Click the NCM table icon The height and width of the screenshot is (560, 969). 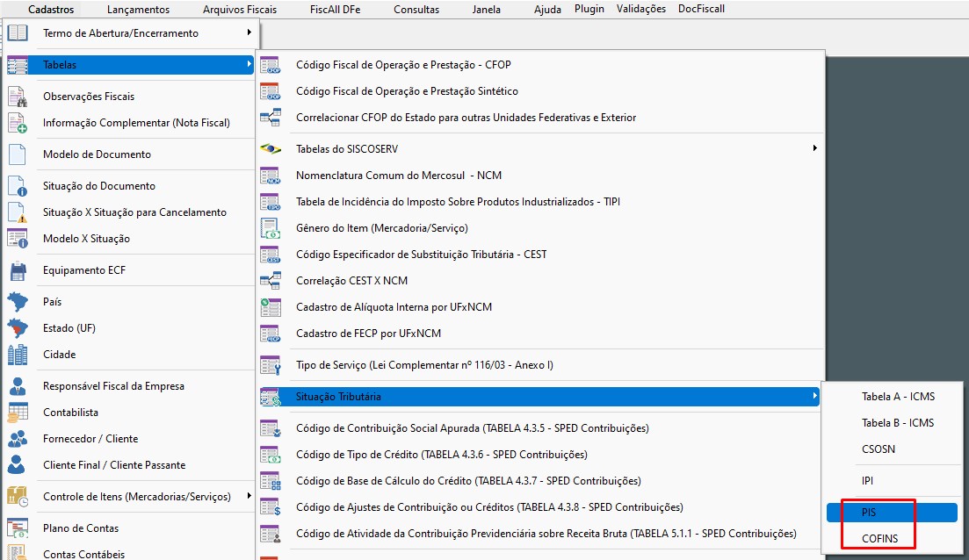coord(270,176)
